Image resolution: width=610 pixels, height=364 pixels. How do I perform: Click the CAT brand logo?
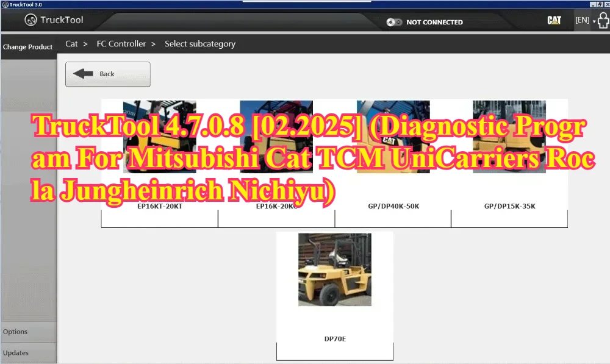554,20
